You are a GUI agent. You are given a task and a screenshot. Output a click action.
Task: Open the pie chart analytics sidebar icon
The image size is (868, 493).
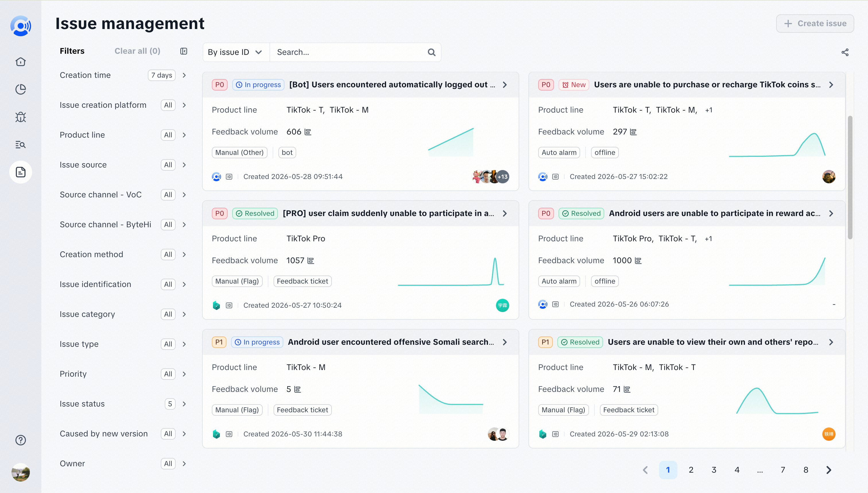pos(21,89)
